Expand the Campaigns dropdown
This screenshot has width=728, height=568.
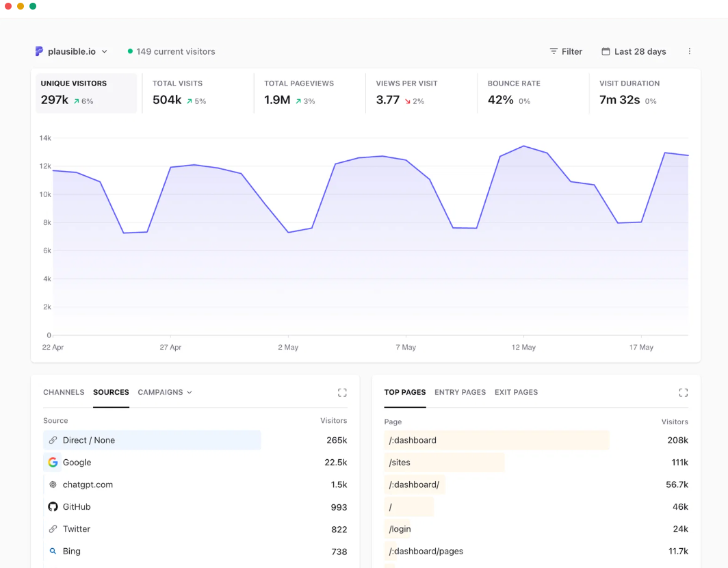point(165,392)
